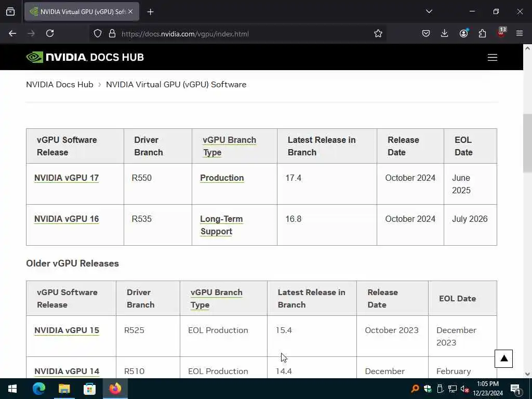Select NVIDIA Virtual GPU Software breadcrumb

(x=176, y=85)
